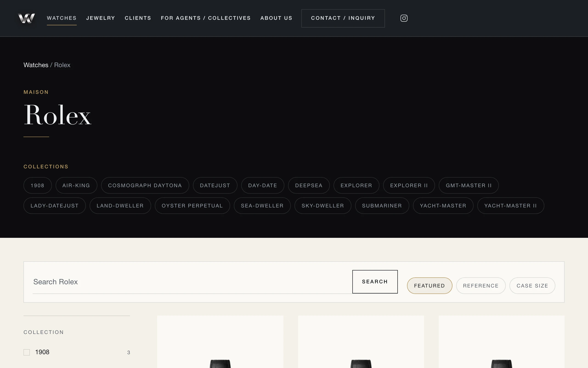Open the About Us nav item

click(276, 18)
